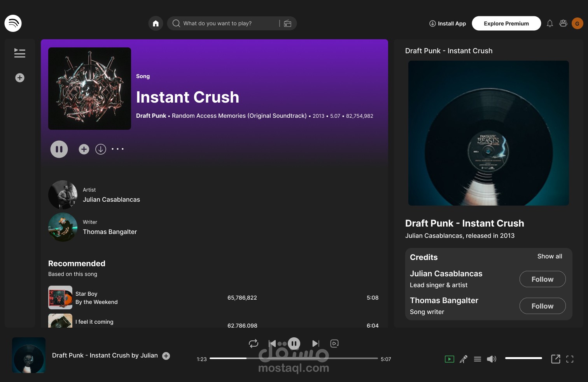Open lyrics microphone icon
The height and width of the screenshot is (382, 588).
[x=464, y=359]
